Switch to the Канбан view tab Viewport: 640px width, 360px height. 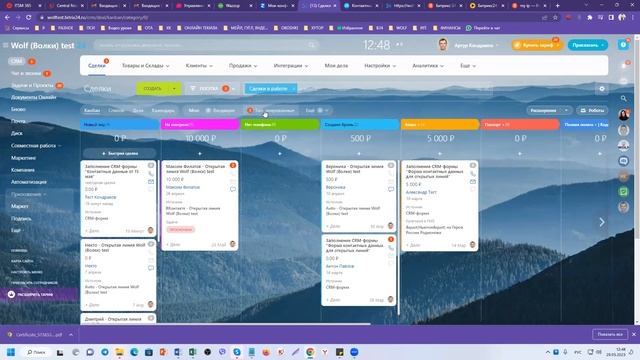[92, 111]
